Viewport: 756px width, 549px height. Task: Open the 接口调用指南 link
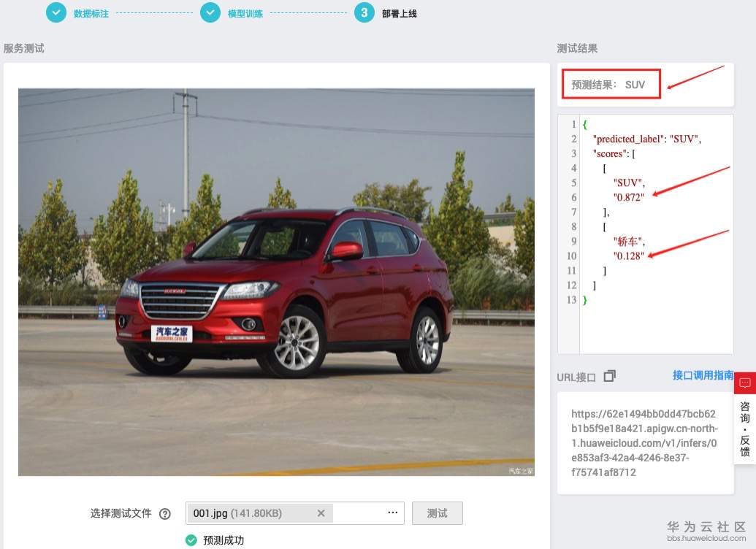(x=703, y=375)
